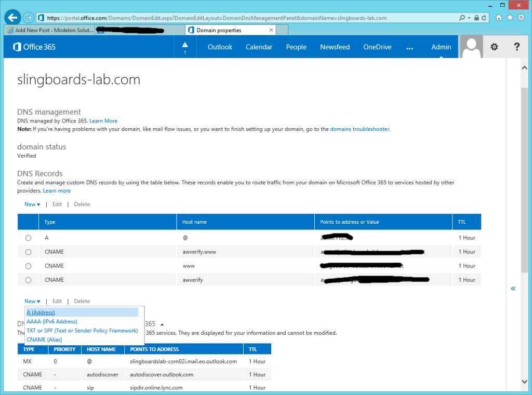Open the New record type dropdown
This screenshot has height=395, width=532.
(32, 301)
